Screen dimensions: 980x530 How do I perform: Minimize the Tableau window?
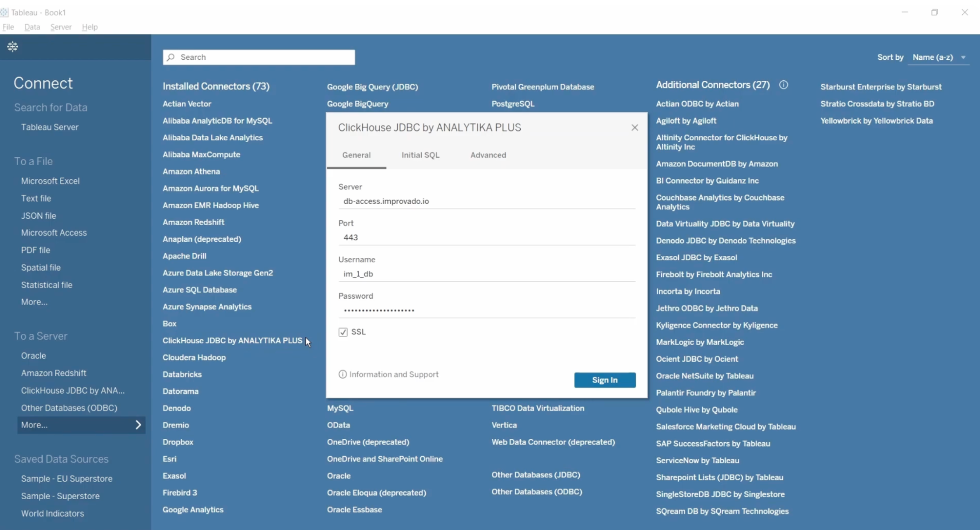pos(905,12)
